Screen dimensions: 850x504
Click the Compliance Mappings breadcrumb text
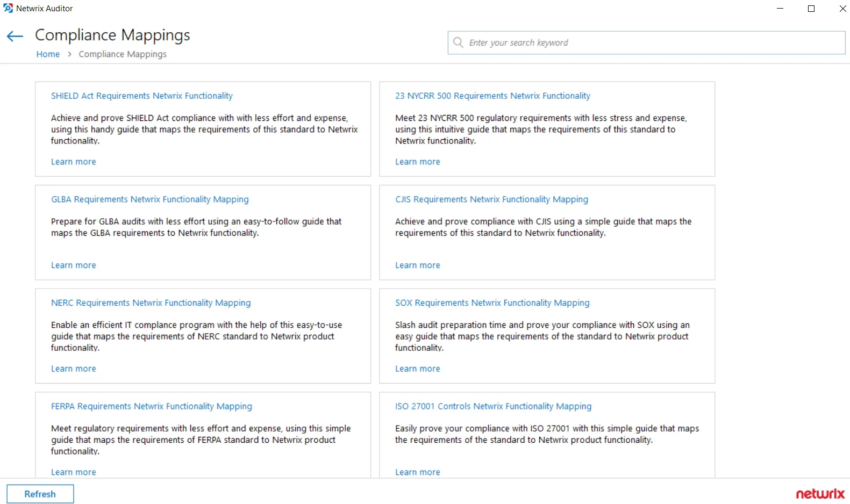123,54
